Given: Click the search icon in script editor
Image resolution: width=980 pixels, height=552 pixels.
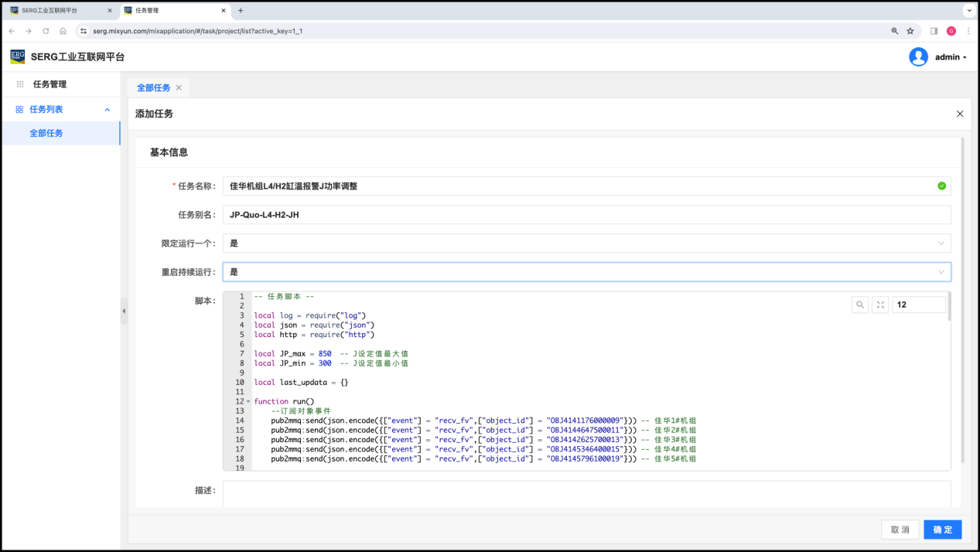Looking at the screenshot, I should pyautogui.click(x=860, y=305).
